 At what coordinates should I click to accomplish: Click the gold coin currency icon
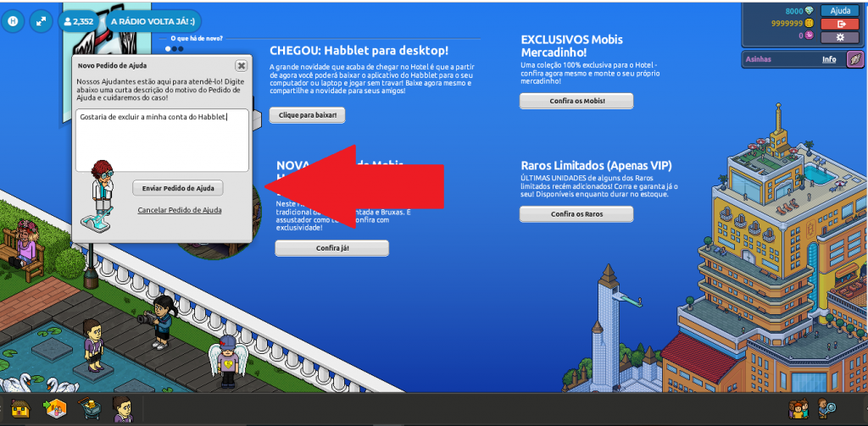coord(810,23)
